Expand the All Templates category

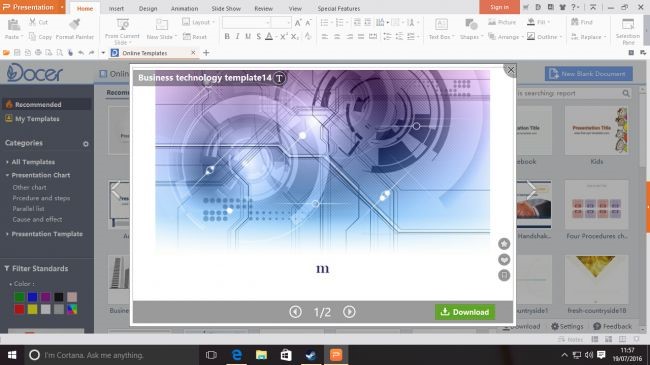[x=33, y=162]
